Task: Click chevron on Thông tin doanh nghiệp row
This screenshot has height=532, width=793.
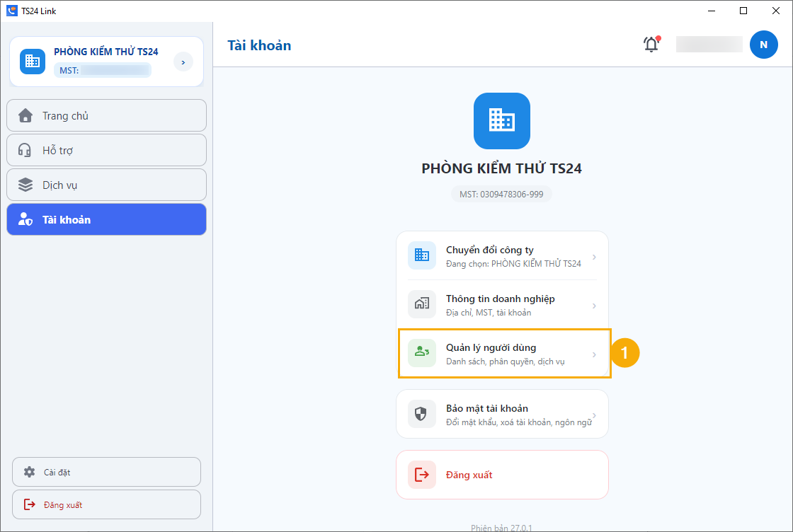Action: (x=594, y=306)
